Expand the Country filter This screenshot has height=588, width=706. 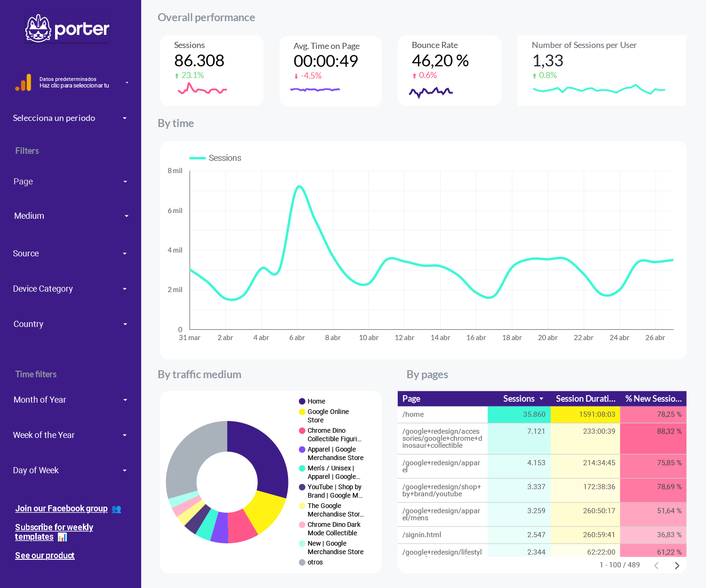(124, 324)
